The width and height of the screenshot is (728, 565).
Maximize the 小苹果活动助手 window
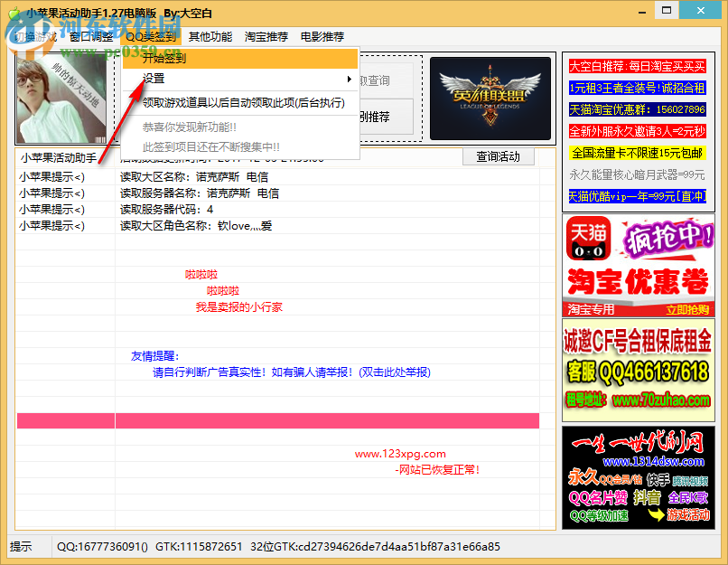667,10
